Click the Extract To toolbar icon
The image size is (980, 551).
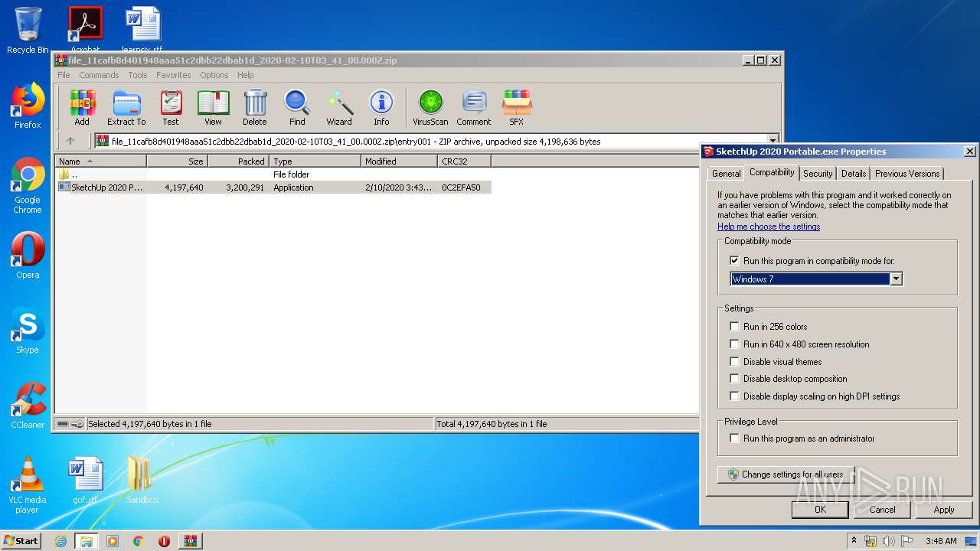tap(126, 108)
